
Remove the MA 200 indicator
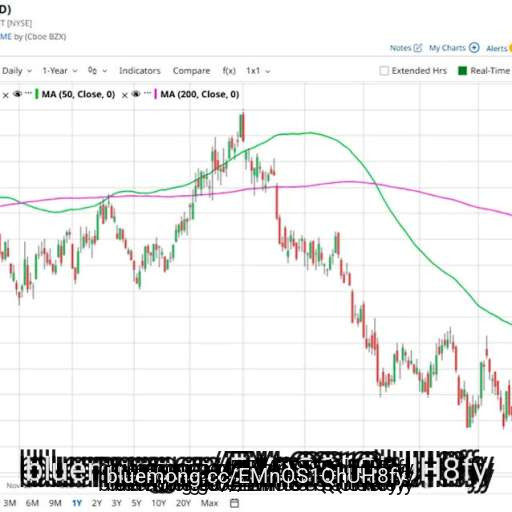coord(125,95)
